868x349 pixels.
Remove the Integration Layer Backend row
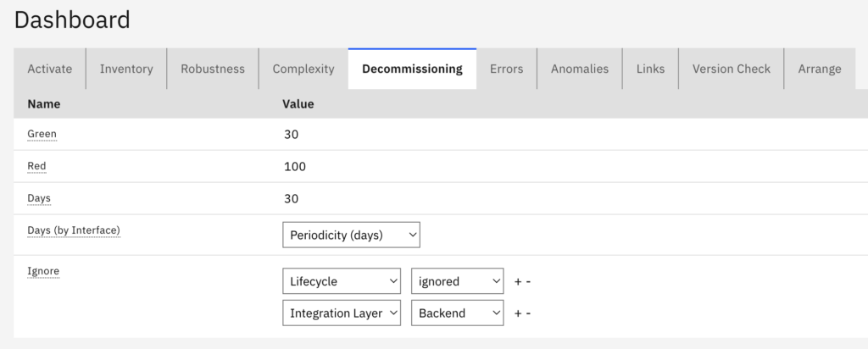tap(528, 313)
